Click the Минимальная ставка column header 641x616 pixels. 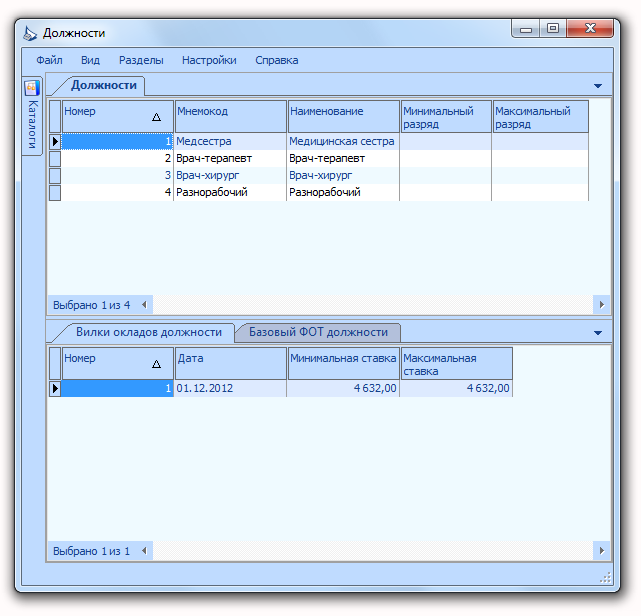(x=343, y=363)
